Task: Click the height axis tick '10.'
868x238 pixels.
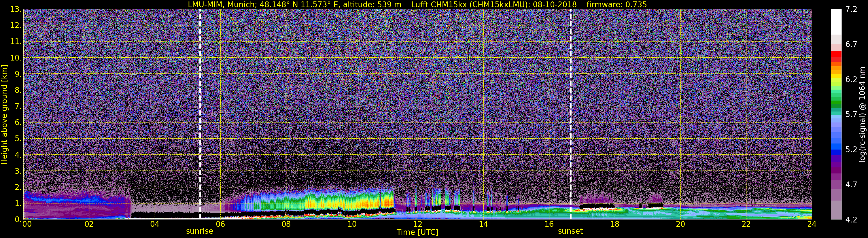Action: point(16,58)
